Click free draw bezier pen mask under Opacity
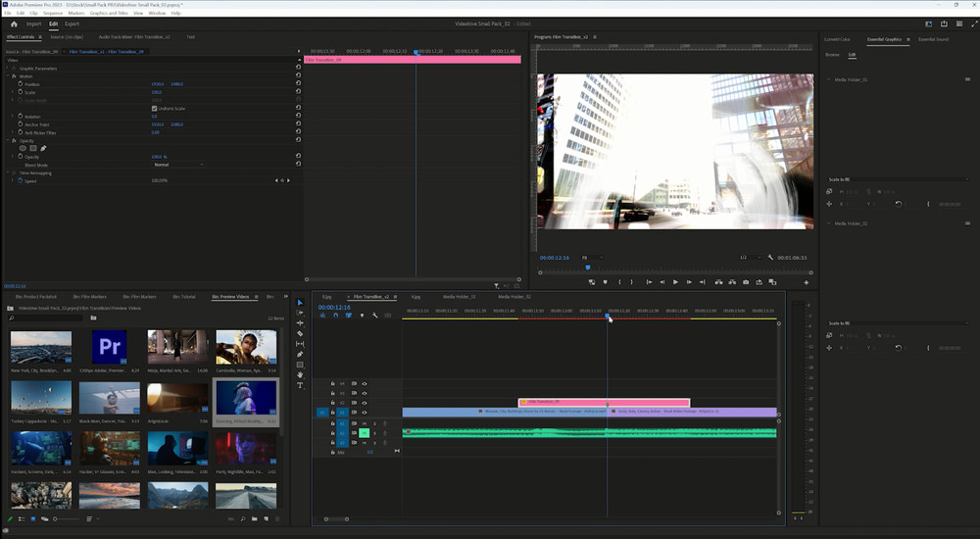 click(x=43, y=148)
